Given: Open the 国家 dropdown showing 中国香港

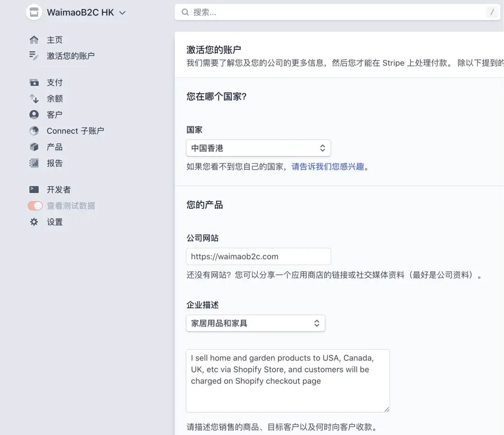Looking at the screenshot, I should 258,148.
